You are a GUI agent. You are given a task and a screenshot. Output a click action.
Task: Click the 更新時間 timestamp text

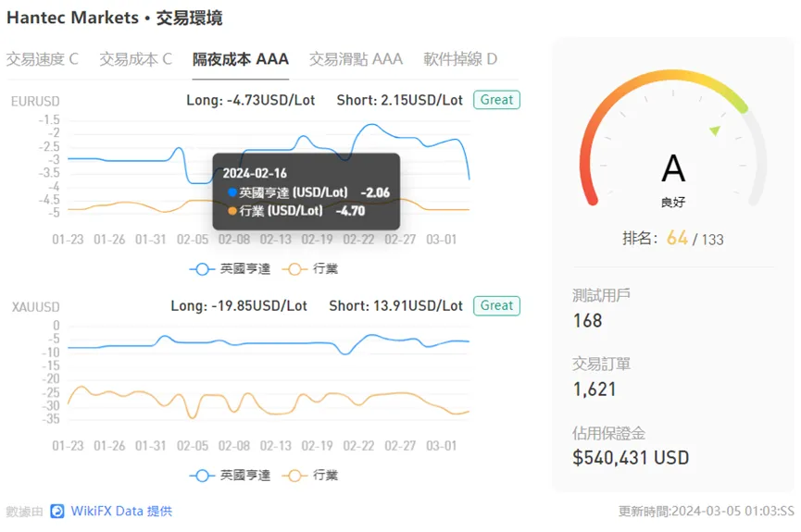point(707,511)
